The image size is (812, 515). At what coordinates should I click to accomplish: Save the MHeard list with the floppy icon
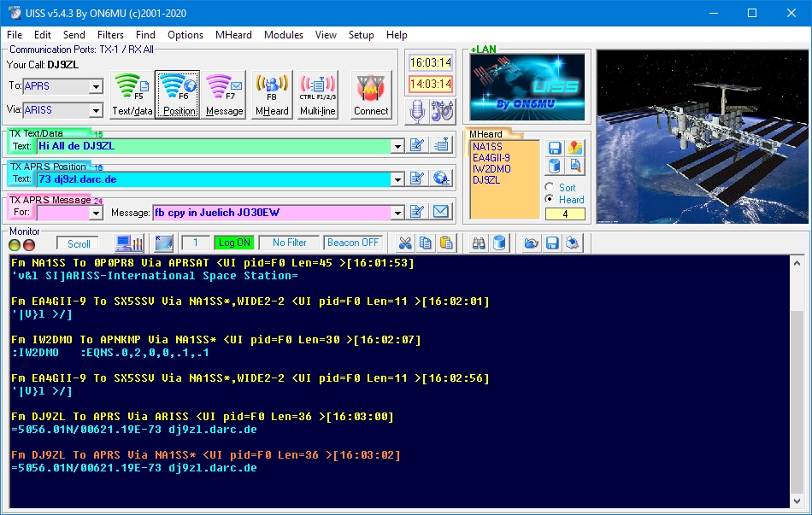pos(555,149)
